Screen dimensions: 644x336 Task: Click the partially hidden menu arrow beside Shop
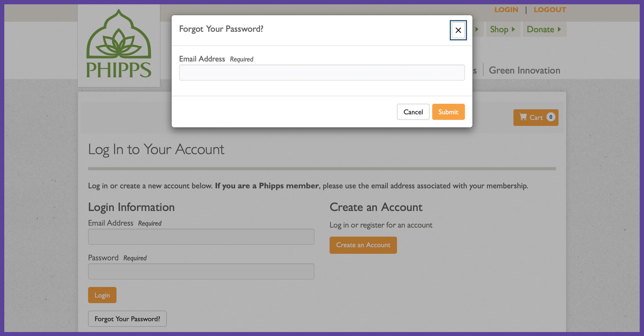pos(477,29)
